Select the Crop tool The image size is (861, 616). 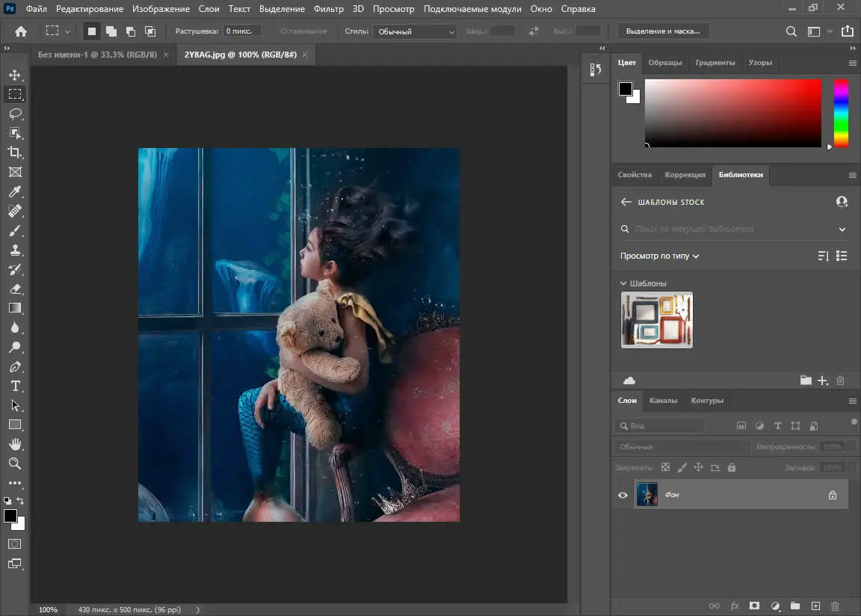click(15, 152)
